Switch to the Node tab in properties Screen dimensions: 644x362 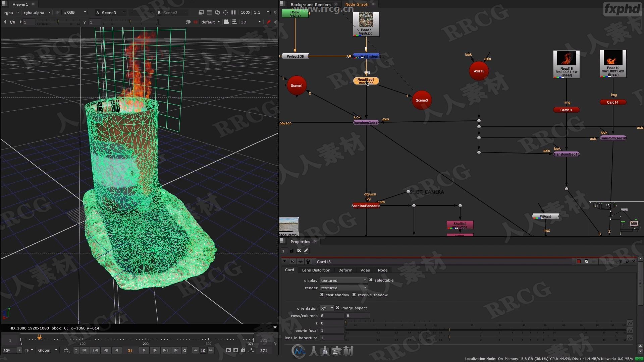pos(382,269)
